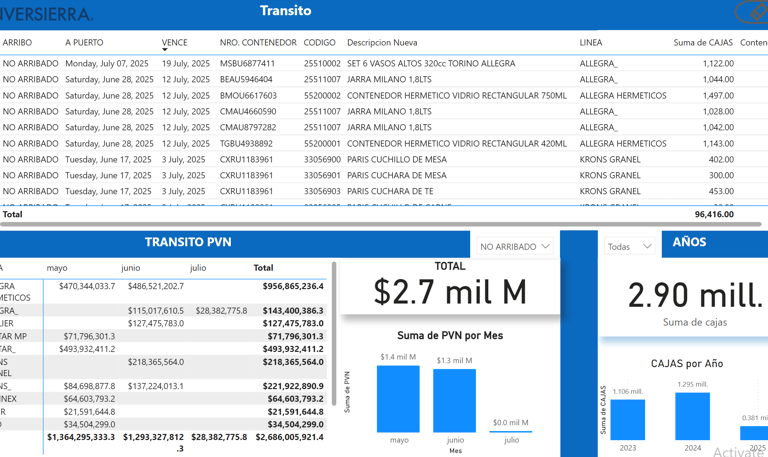The height and width of the screenshot is (457, 768).
Task: Sort by ARRIBO column header
Action: point(17,43)
